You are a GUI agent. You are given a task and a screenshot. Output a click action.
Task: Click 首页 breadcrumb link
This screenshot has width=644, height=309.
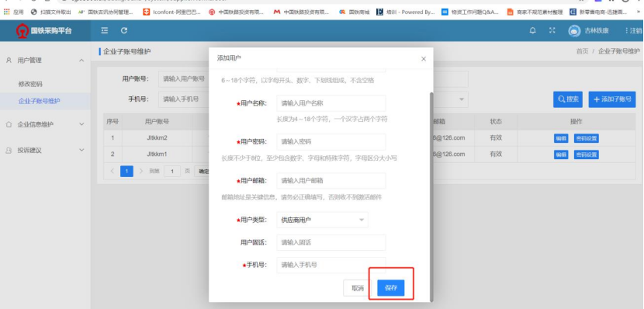(582, 51)
